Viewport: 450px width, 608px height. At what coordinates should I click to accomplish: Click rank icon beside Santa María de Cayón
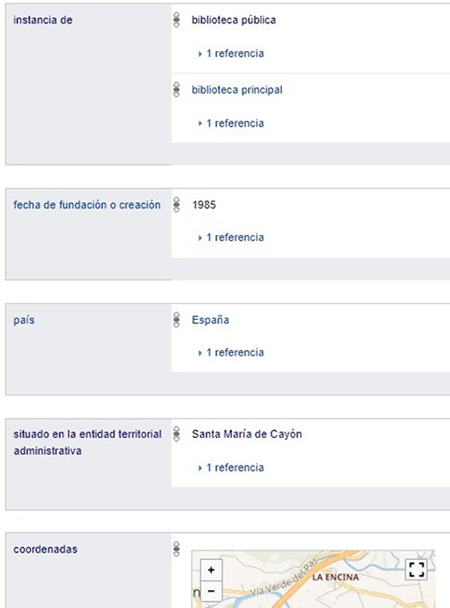pos(176,434)
